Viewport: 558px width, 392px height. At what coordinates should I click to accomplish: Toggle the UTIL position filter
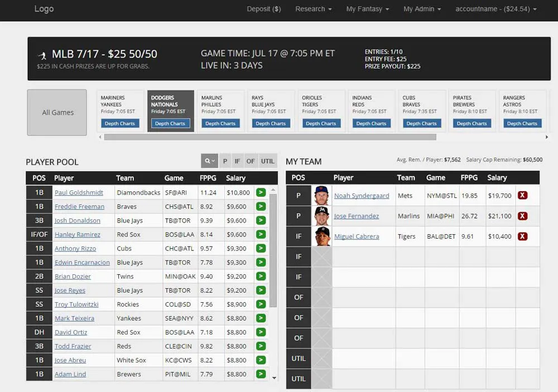(x=268, y=161)
